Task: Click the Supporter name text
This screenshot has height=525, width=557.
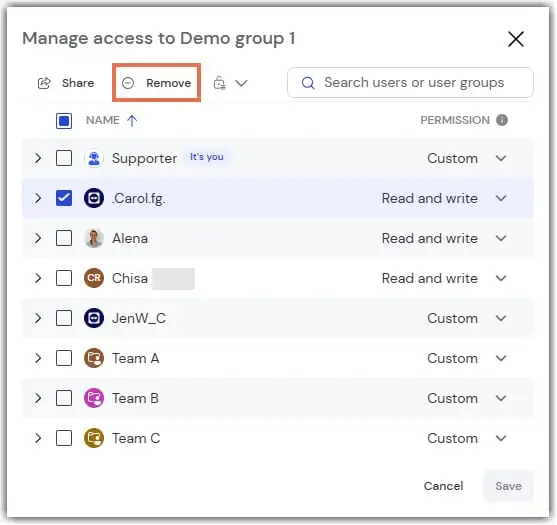Action: coord(144,158)
